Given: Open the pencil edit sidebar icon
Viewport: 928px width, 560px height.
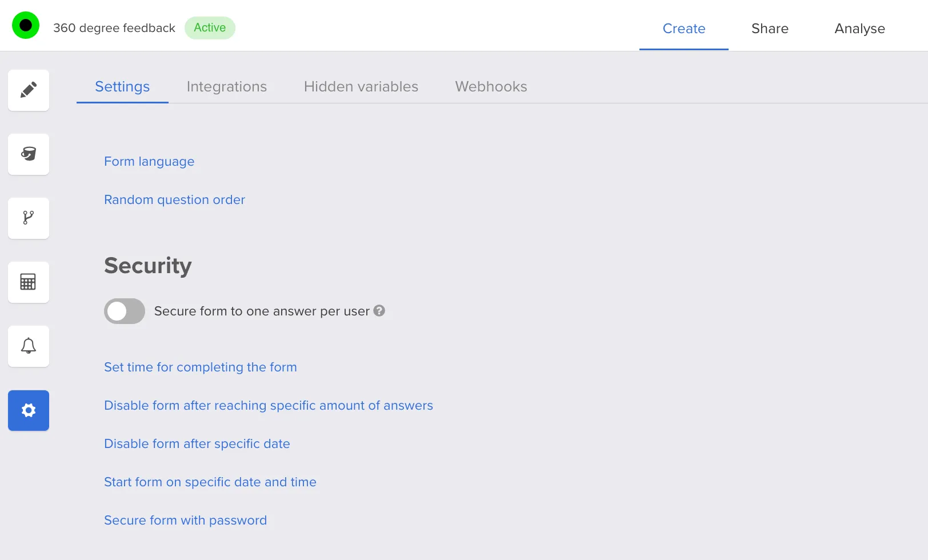Looking at the screenshot, I should coord(29,90).
